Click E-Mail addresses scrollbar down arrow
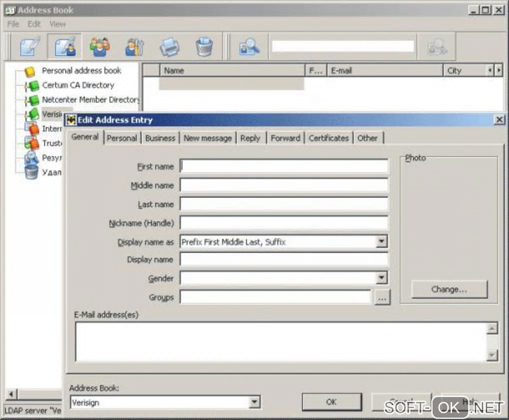The image size is (509, 420). (492, 355)
